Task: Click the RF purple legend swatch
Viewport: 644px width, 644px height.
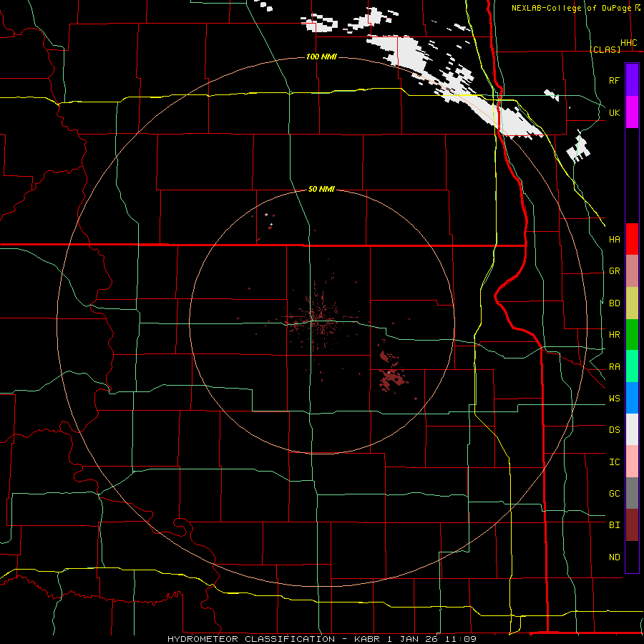Action: pyautogui.click(x=632, y=80)
